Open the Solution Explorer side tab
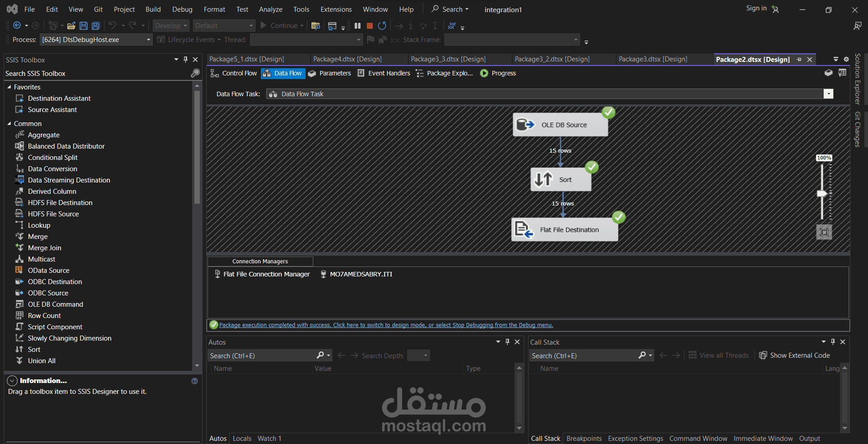The image size is (868, 444). click(858, 79)
